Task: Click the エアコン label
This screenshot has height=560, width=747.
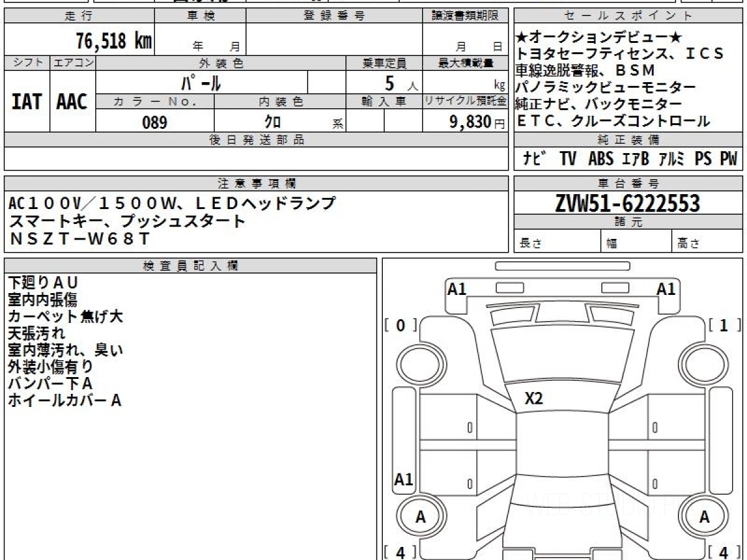Action: [73, 63]
